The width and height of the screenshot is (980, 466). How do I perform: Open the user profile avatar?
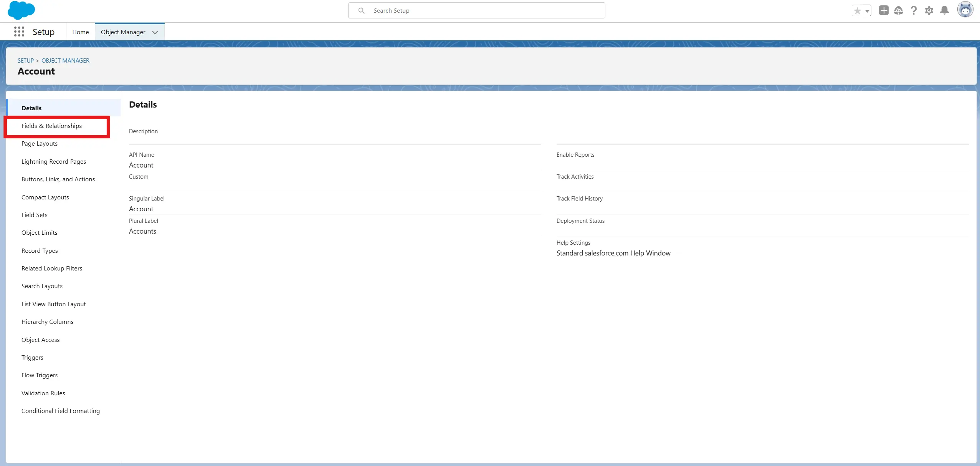point(965,10)
